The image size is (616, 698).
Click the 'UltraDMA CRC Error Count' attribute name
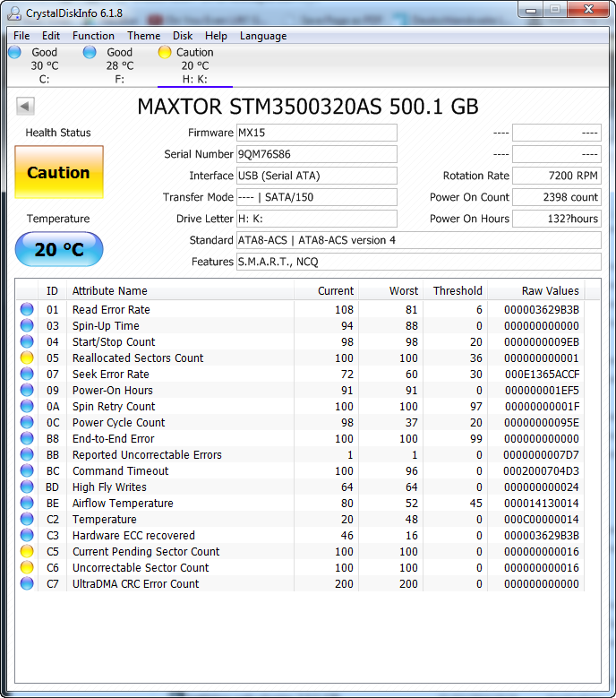click(136, 583)
